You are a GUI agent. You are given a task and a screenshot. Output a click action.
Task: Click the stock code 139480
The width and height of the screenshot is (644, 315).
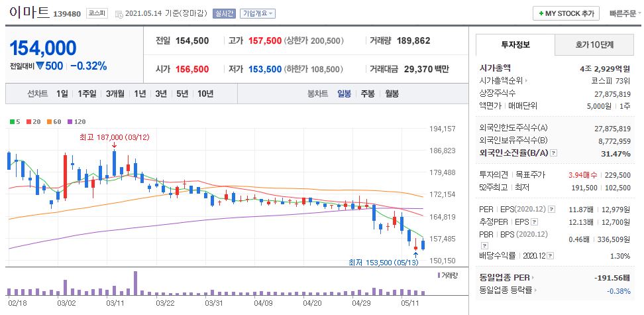(67, 14)
